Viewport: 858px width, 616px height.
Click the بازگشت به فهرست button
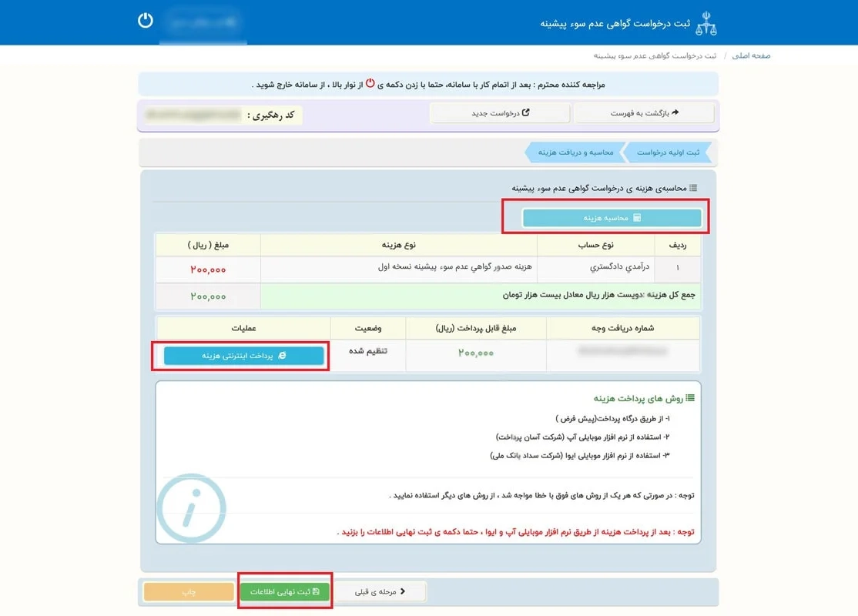point(644,112)
